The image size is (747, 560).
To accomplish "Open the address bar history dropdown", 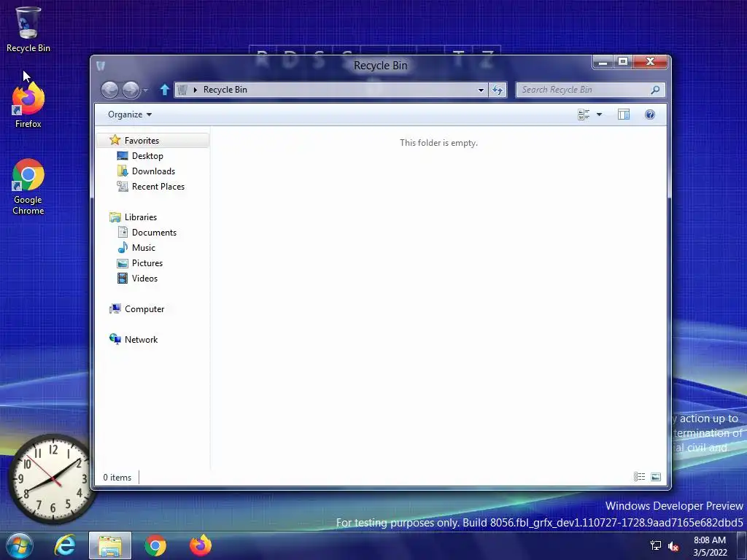I will [481, 90].
